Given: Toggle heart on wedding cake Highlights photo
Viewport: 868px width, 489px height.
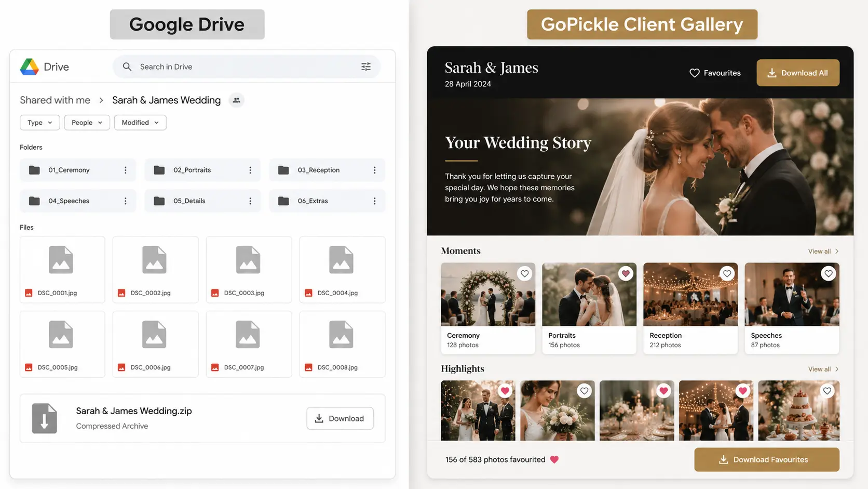Looking at the screenshot, I should (x=827, y=391).
